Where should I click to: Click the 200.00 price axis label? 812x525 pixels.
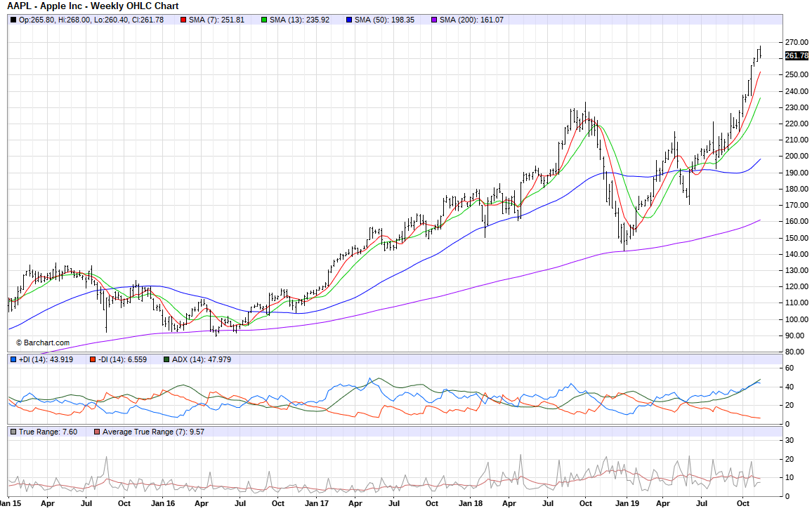click(796, 157)
